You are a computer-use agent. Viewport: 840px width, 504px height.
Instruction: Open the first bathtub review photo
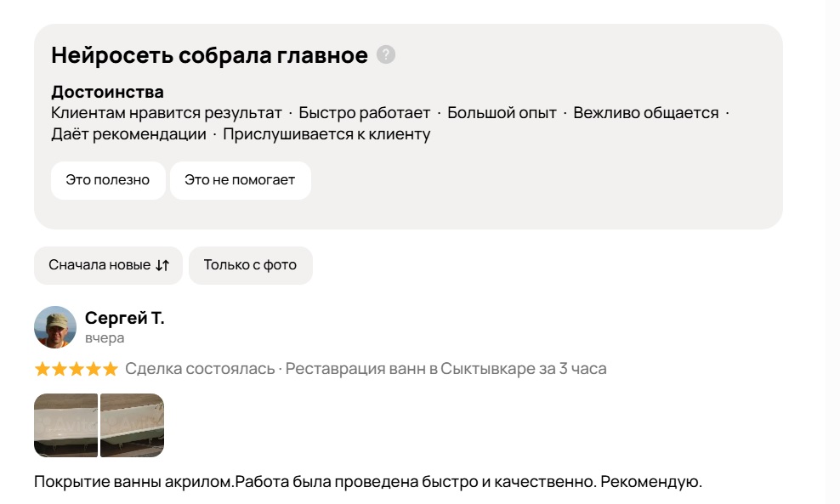click(x=66, y=425)
